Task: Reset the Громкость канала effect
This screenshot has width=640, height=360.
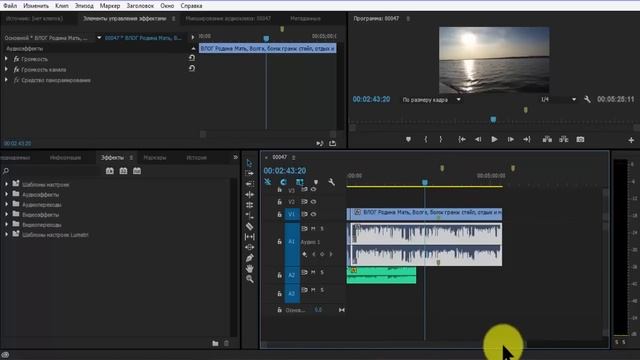Action: tap(191, 69)
